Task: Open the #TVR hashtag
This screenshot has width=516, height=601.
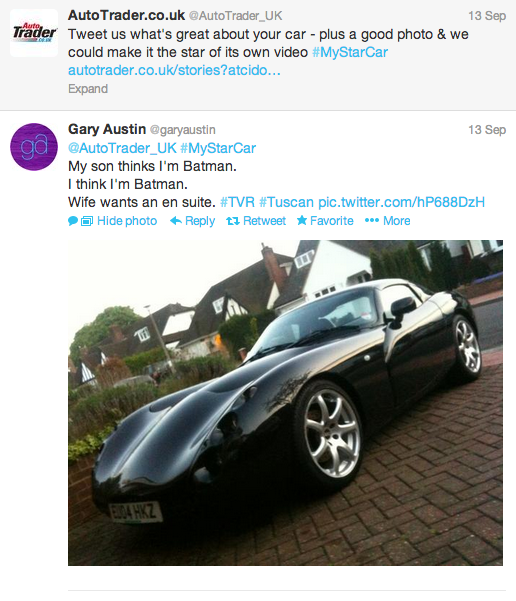Action: [237, 202]
